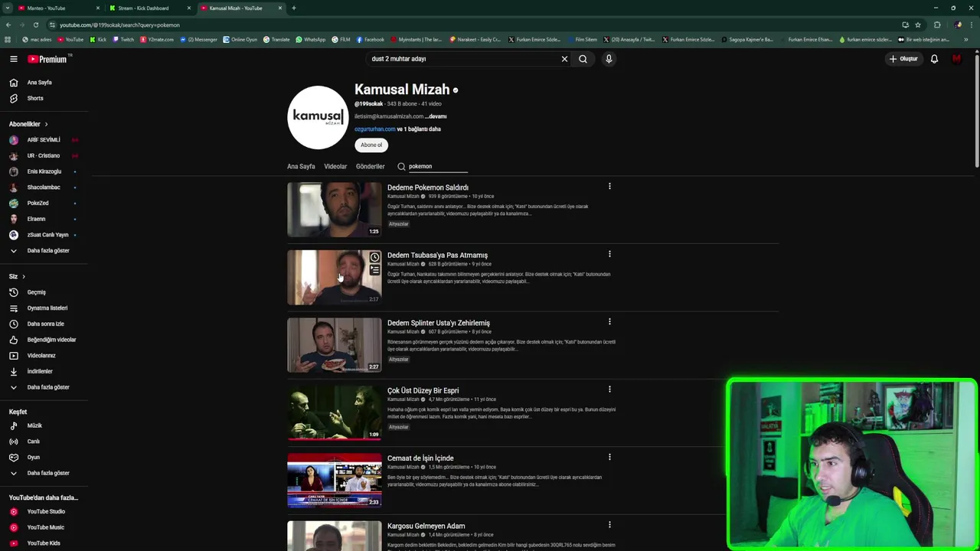This screenshot has height=551, width=980.
Task: Click the browser address bar URL
Action: (x=119, y=24)
